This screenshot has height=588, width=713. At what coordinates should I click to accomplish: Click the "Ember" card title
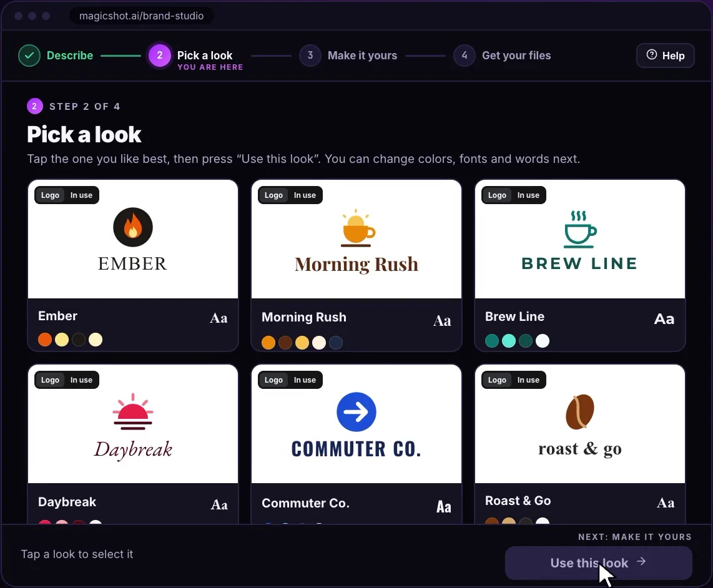(57, 316)
